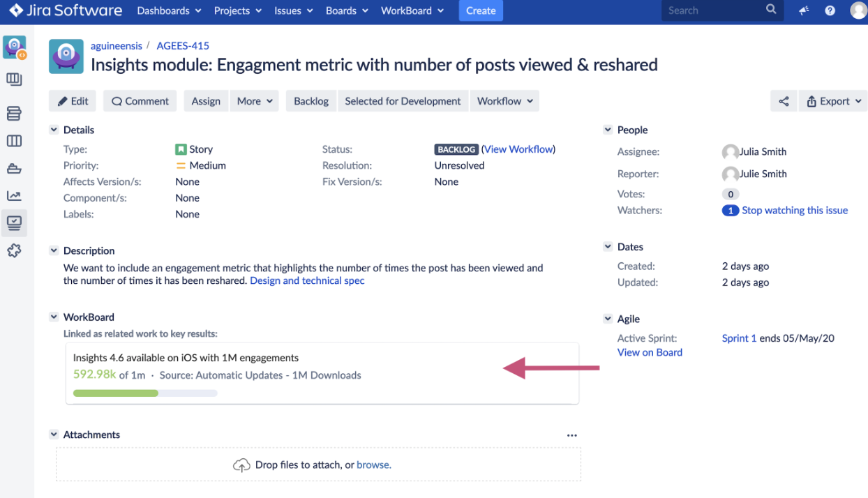Open the Export dropdown
Viewport: 868px width, 498px height.
pos(835,101)
